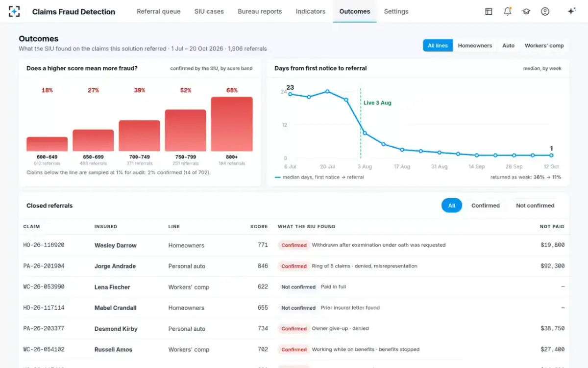Viewport: 588px width, 368px height.
Task: Open claim HO-26-117114
Action: (x=44, y=308)
